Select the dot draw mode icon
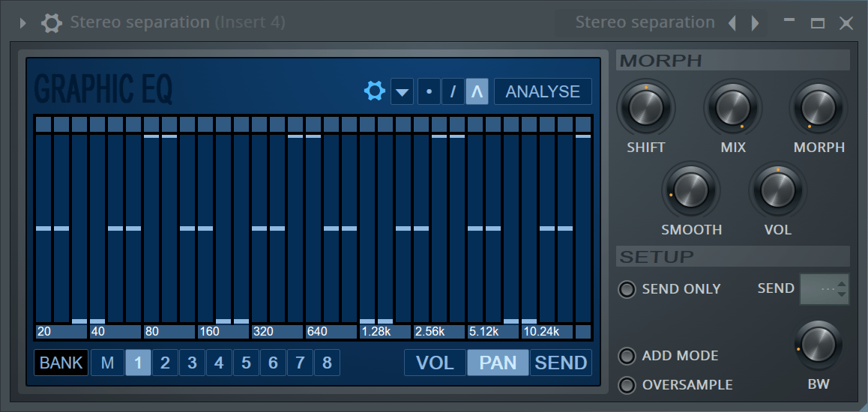Viewport: 868px width, 412px height. pyautogui.click(x=429, y=92)
